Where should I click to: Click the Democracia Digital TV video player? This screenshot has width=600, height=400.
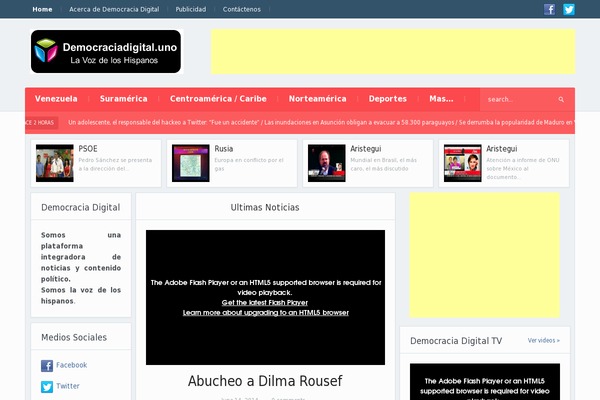[x=485, y=382]
